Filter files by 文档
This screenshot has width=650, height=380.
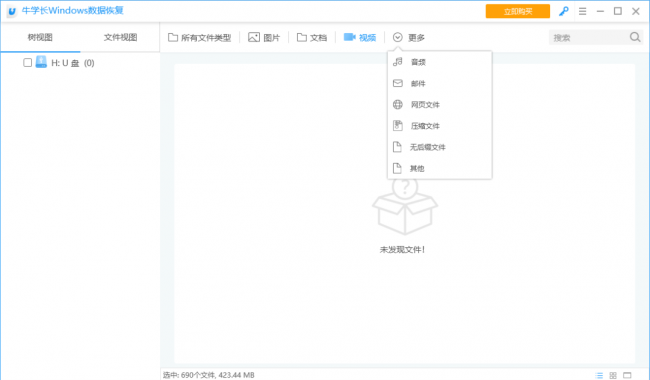tap(312, 37)
